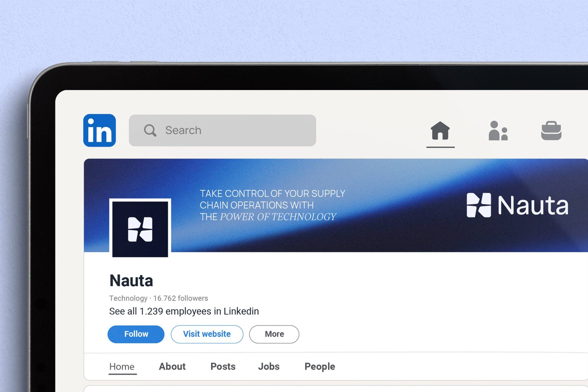
Task: Open the More options button
Action: coord(274,334)
